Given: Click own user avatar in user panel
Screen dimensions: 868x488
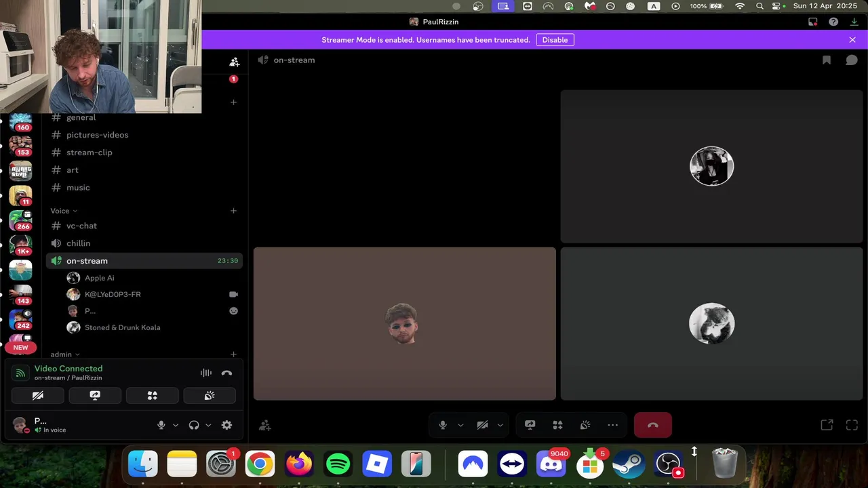Looking at the screenshot, I should (x=20, y=425).
